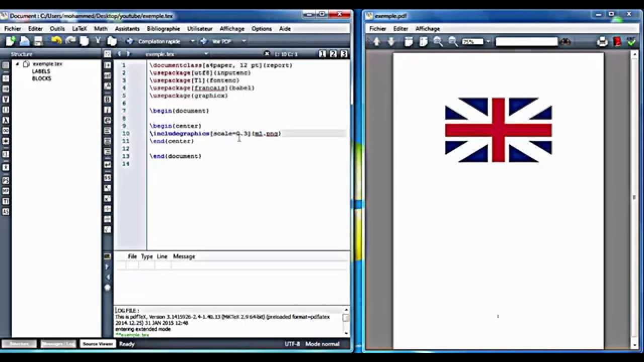The height and width of the screenshot is (362, 644).
Task: Paste using the clipboard icon
Action: pos(112,41)
